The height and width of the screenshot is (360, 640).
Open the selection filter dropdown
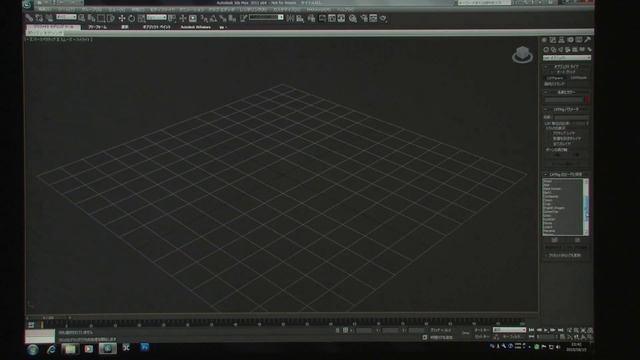[66, 17]
